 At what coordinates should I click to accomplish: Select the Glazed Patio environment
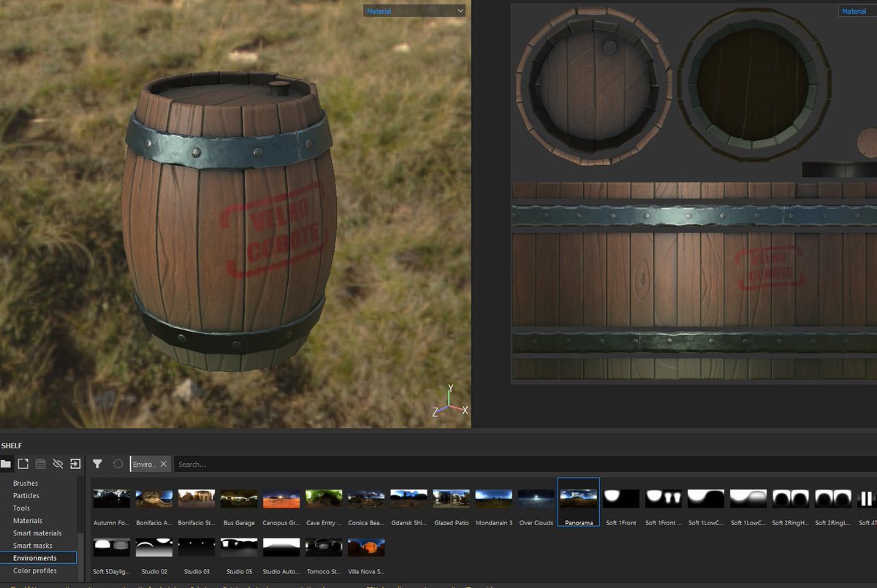(x=451, y=499)
